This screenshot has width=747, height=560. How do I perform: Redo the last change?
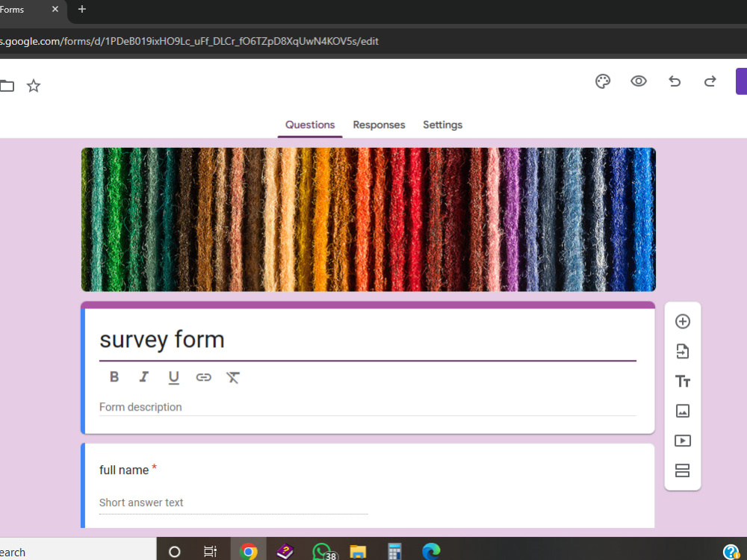tap(710, 81)
